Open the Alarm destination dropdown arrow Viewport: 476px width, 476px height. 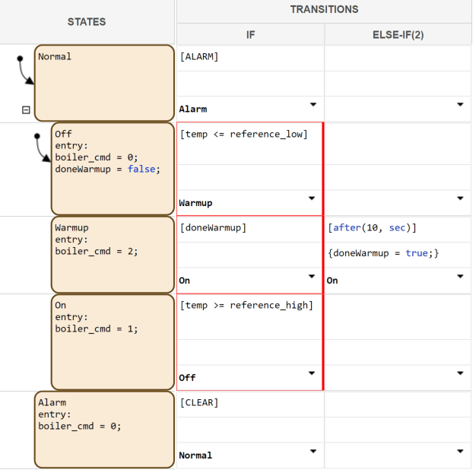pyautogui.click(x=313, y=104)
